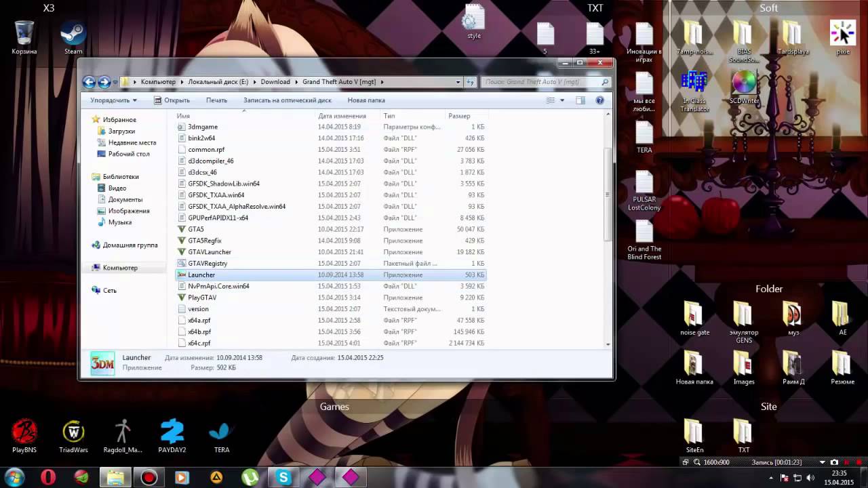This screenshot has height=488, width=868.
Task: Click the Компьютер breadcrumb in the address bar
Action: [158, 82]
